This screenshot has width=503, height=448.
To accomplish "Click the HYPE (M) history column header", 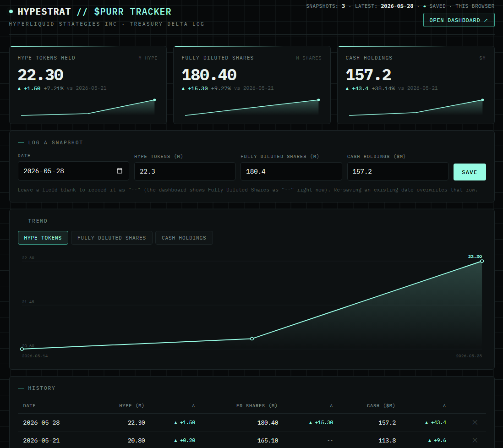I will 131,406.
